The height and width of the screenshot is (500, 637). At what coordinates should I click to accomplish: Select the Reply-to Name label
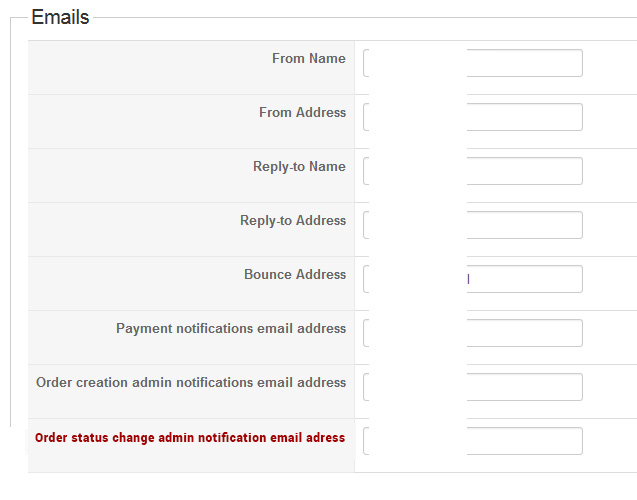click(x=299, y=167)
